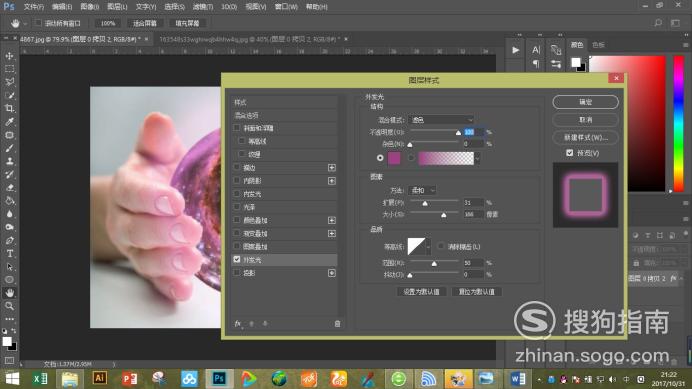This screenshot has width=692, height=389.
Task: Click the 复位为默认值 button
Action: pyautogui.click(x=476, y=292)
